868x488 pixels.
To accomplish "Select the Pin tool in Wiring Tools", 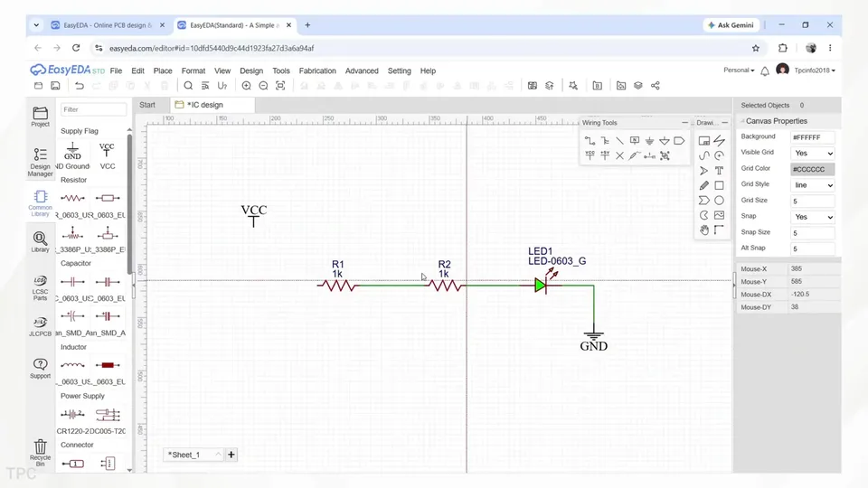I will pos(649,155).
